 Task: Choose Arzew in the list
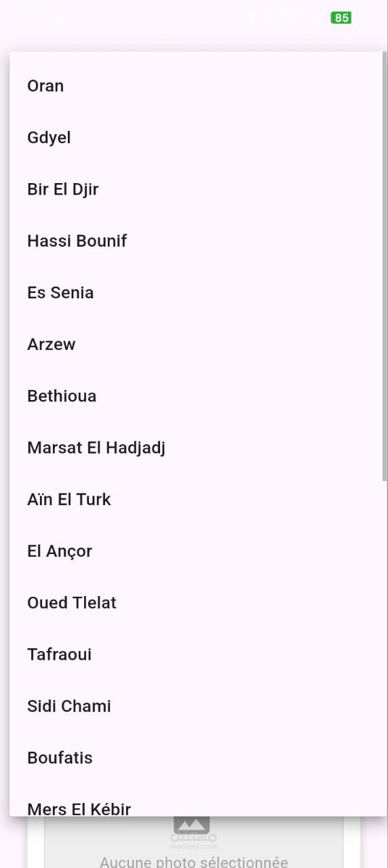pos(197,344)
